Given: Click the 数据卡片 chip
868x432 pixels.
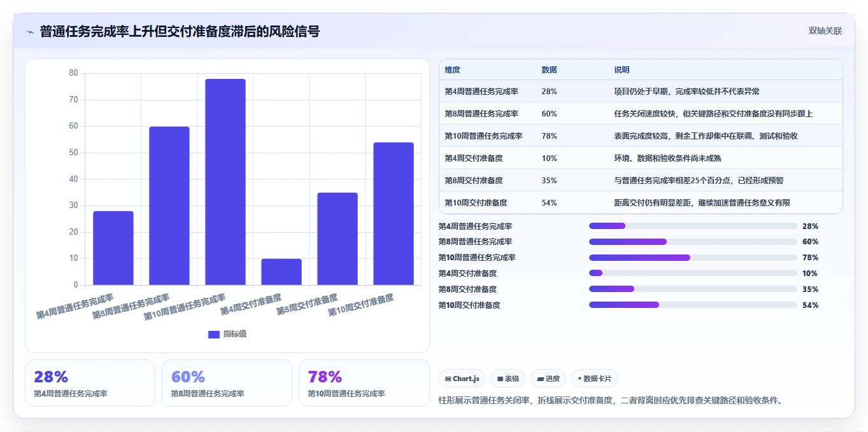Looking at the screenshot, I should coord(595,379).
